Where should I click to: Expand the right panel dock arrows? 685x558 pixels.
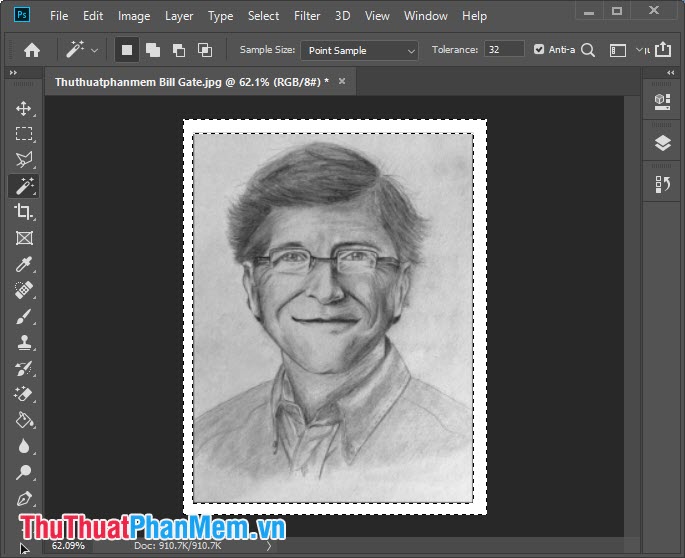[x=671, y=73]
